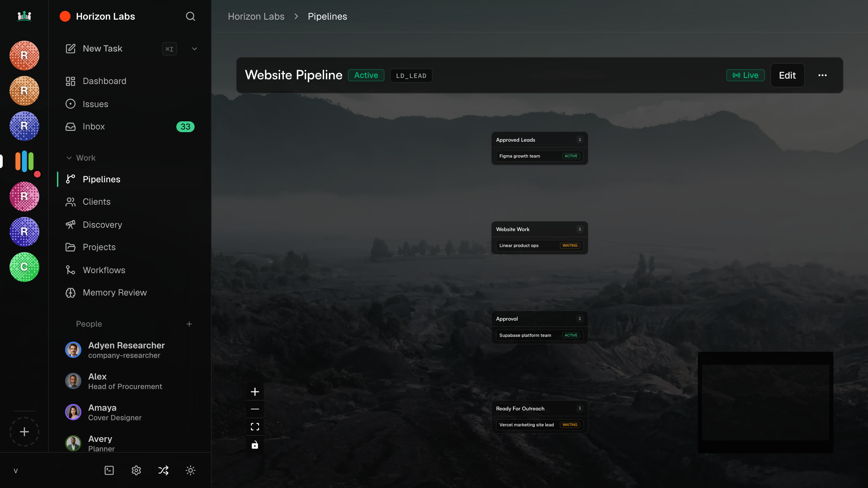
Task: Open the Vercel marketing site lead card
Action: pyautogui.click(x=539, y=425)
